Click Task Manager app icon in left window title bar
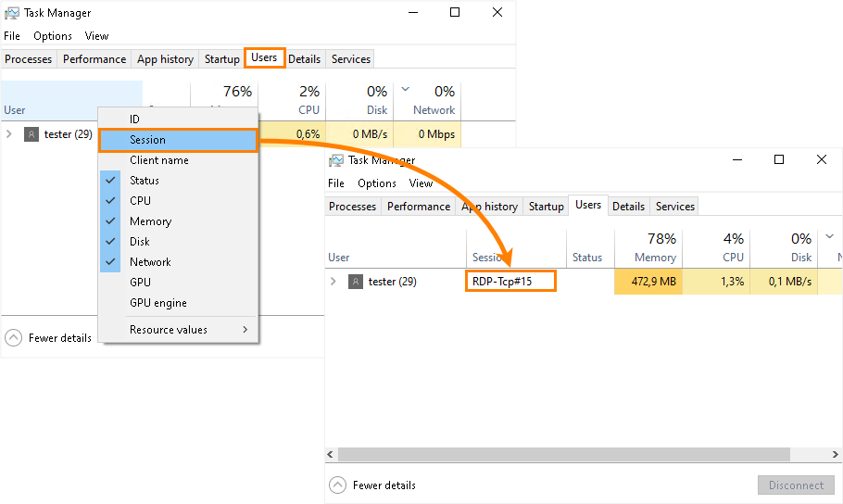 tap(12, 13)
